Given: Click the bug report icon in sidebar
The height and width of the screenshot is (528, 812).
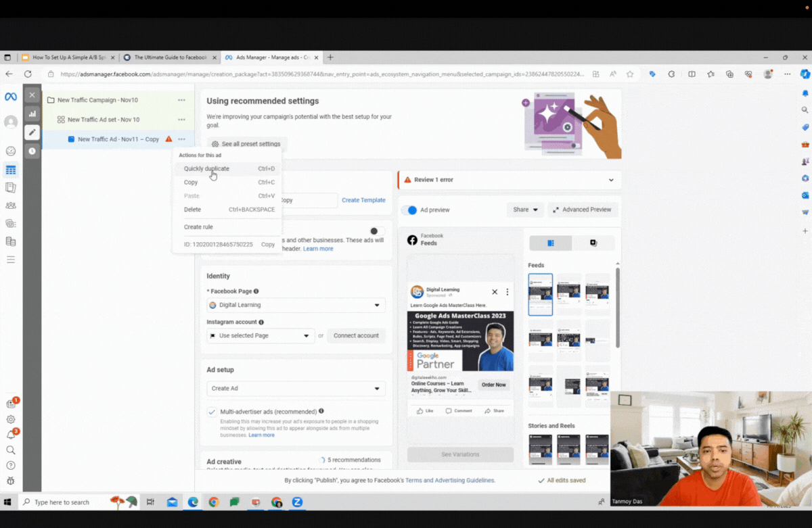Looking at the screenshot, I should [11, 481].
